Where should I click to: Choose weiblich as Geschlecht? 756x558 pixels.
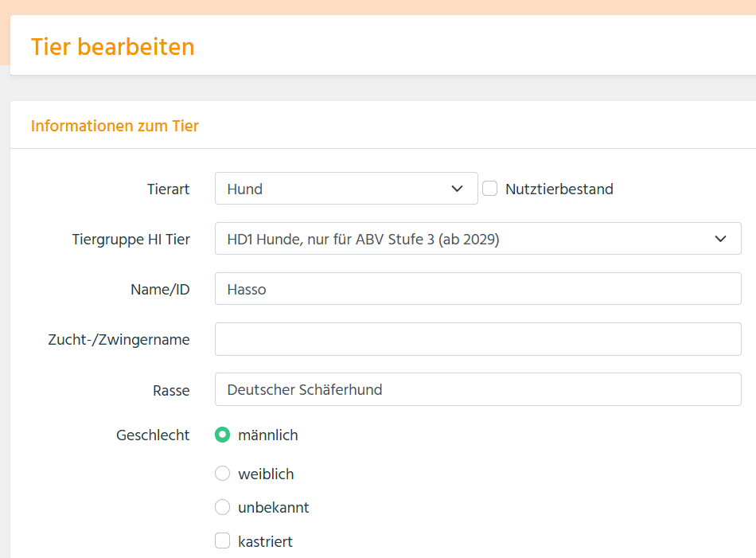223,474
